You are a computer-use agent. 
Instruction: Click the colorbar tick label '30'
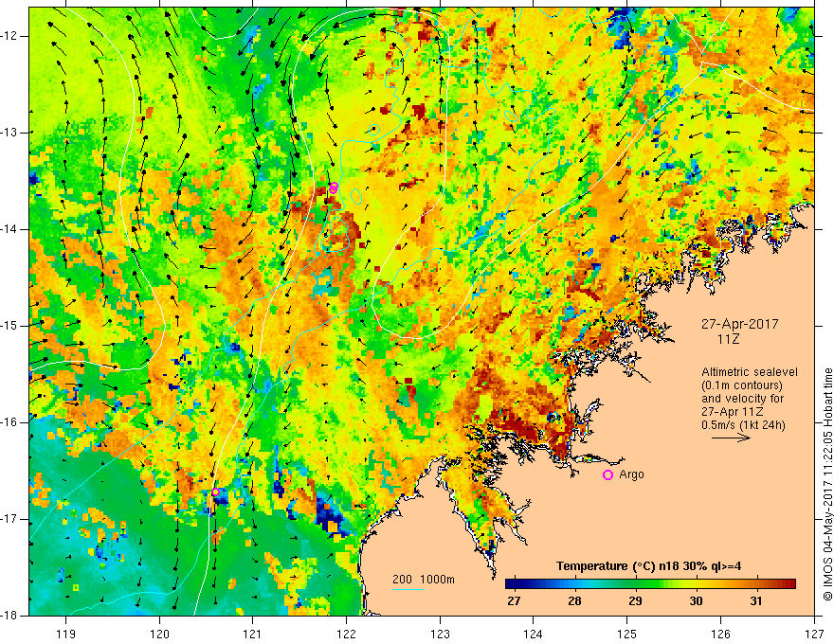click(x=696, y=601)
